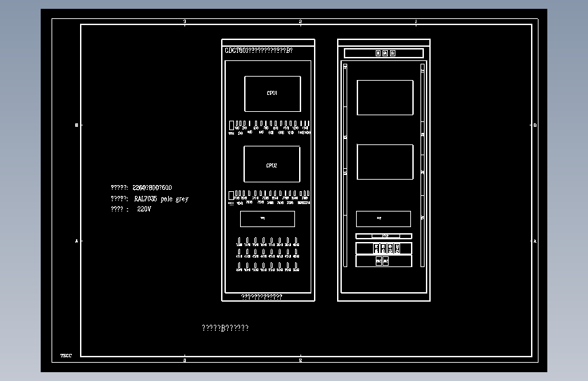
Task: Click the 'TZCC' text in bottom-left corner
Action: tap(66, 355)
